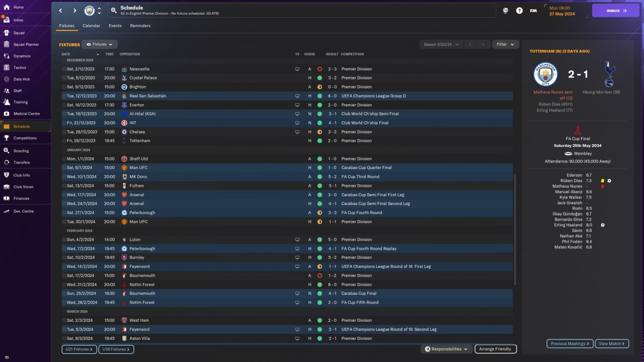Sort fixtures by the Competition column header

coord(352,54)
